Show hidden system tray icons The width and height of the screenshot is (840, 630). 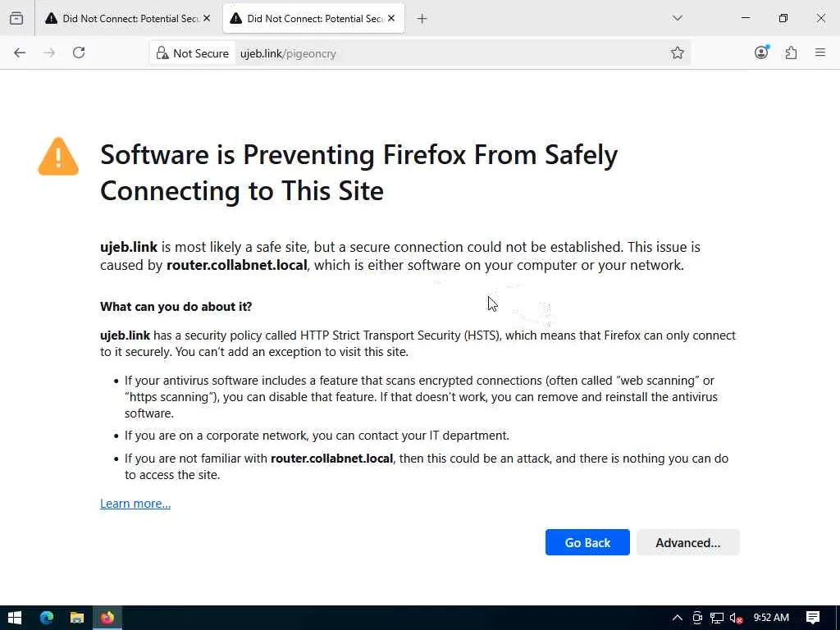pos(677,618)
